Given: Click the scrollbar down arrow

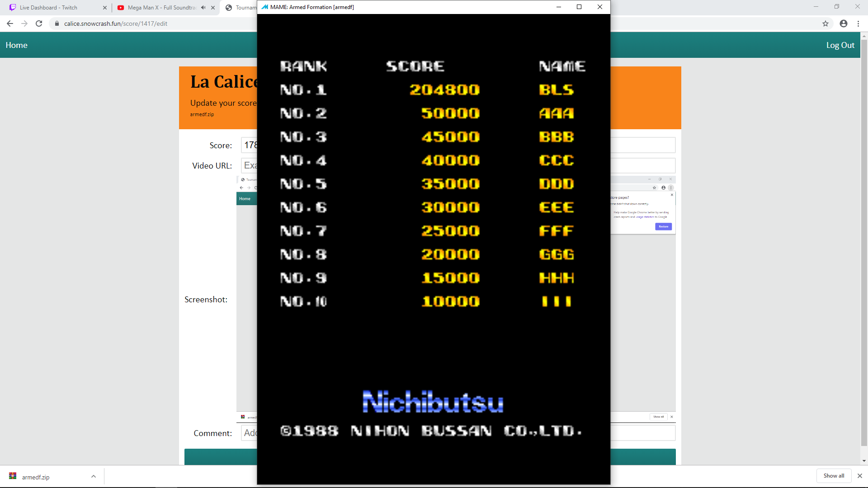Looking at the screenshot, I should pos(864,461).
